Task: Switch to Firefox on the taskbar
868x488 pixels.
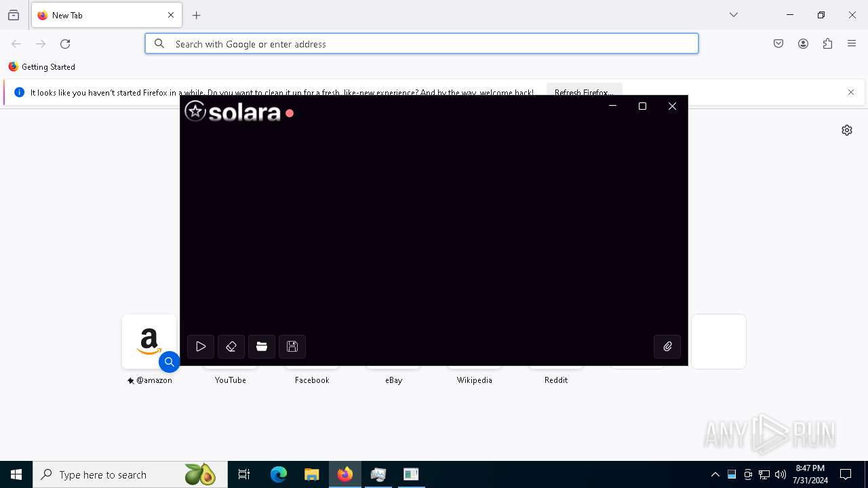Action: pyautogui.click(x=345, y=474)
